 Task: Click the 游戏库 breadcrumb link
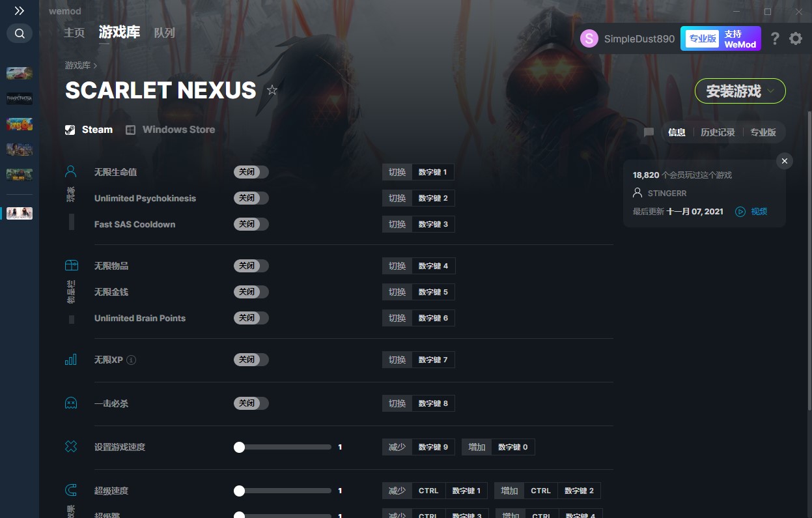(x=77, y=65)
